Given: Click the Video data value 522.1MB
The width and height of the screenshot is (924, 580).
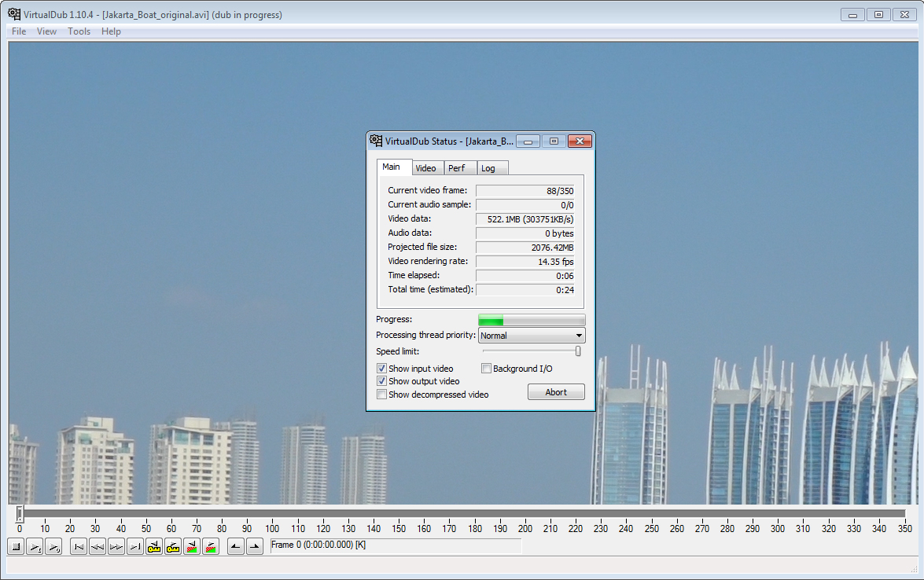Looking at the screenshot, I should 525,219.
